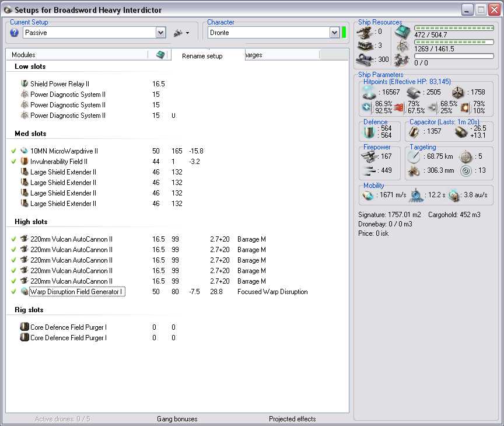
Task: Open Gang bonuses panel
Action: click(177, 419)
